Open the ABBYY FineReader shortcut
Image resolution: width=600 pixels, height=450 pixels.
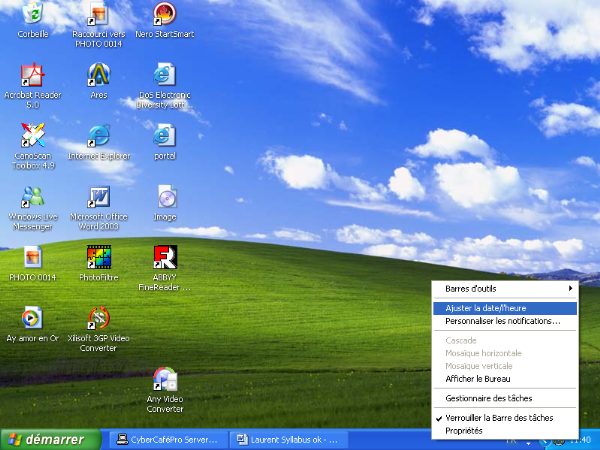(164, 256)
